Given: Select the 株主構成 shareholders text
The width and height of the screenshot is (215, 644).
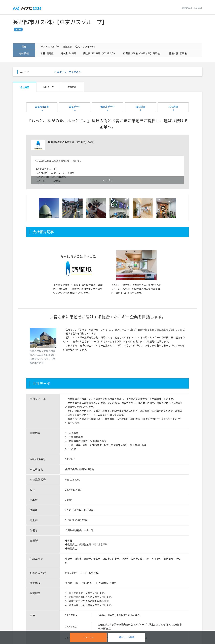Looking at the screenshot, I should point(91,583).
